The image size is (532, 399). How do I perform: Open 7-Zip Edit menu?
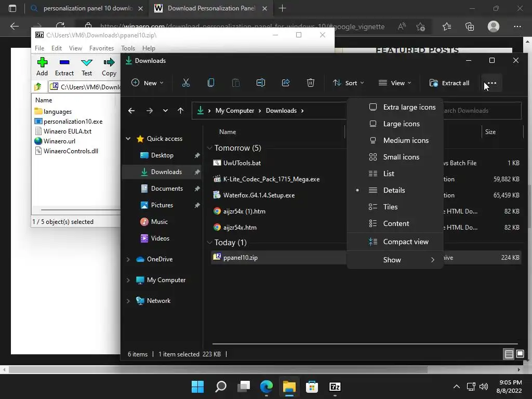click(57, 48)
